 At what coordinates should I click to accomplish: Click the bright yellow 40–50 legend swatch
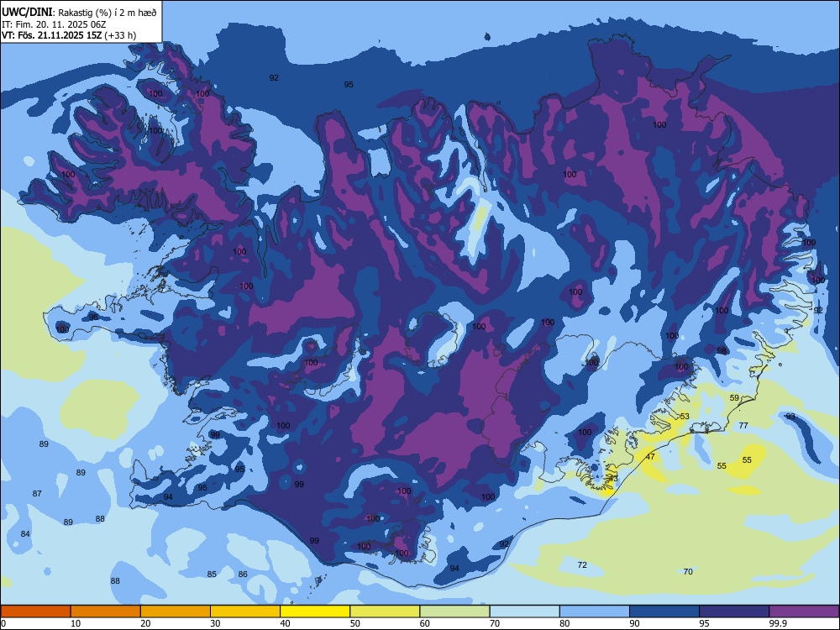[x=315, y=612]
